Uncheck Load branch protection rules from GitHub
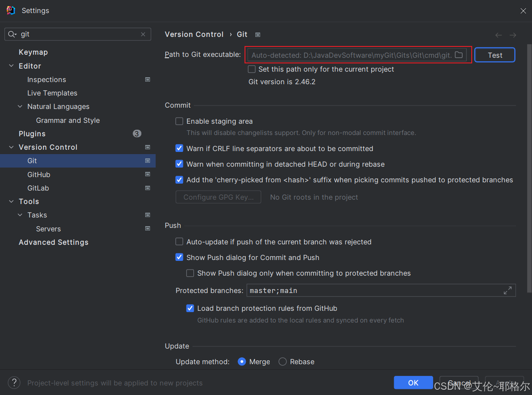532x395 pixels. 190,309
